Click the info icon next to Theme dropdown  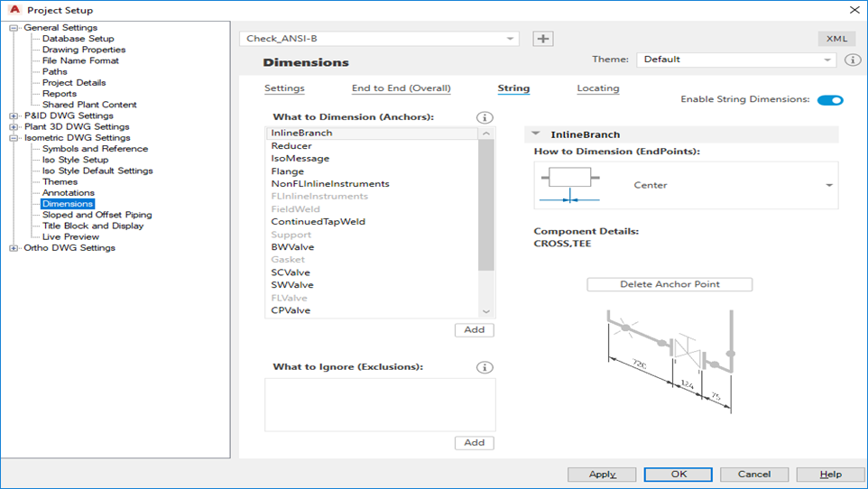(853, 60)
